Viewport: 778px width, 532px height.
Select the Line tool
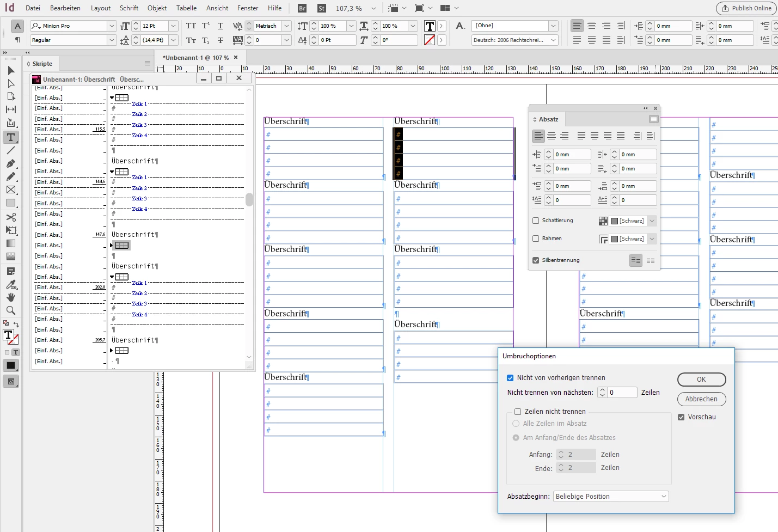(x=11, y=150)
